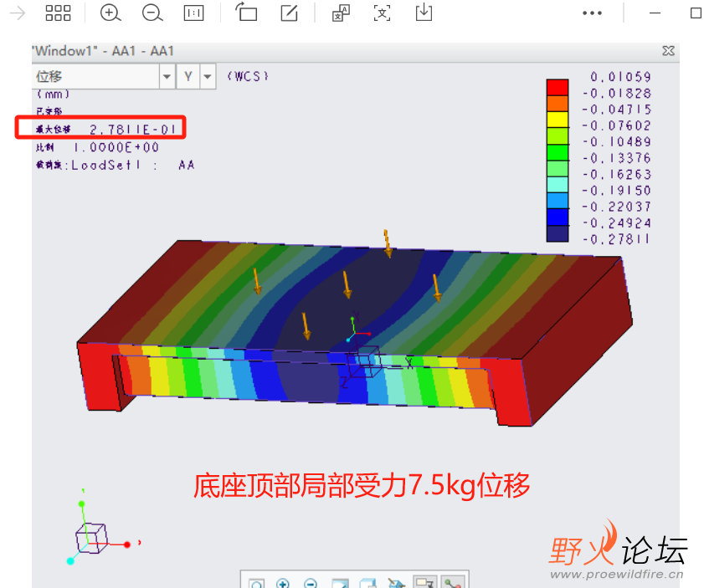
Task: Click the red caption 底座顶部局部受力7.5kg位移
Action: pos(362,486)
